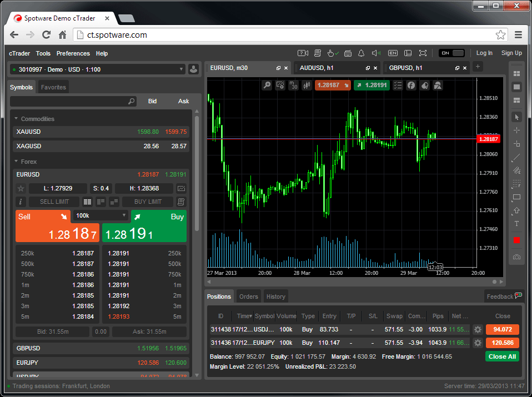This screenshot has width=532, height=397.
Task: Click SELL LIMIT button
Action: click(x=54, y=202)
